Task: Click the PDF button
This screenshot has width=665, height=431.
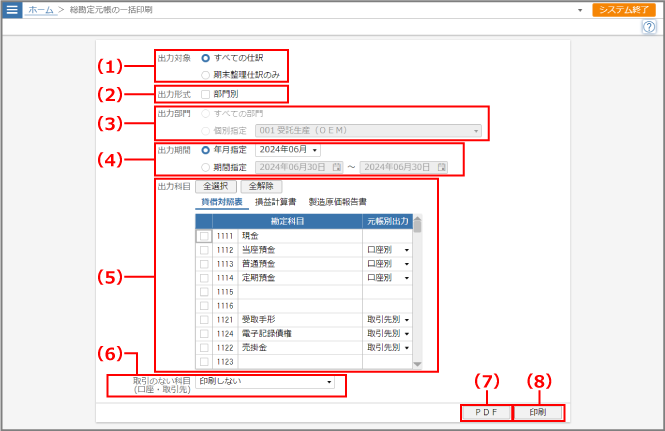Action: point(486,412)
